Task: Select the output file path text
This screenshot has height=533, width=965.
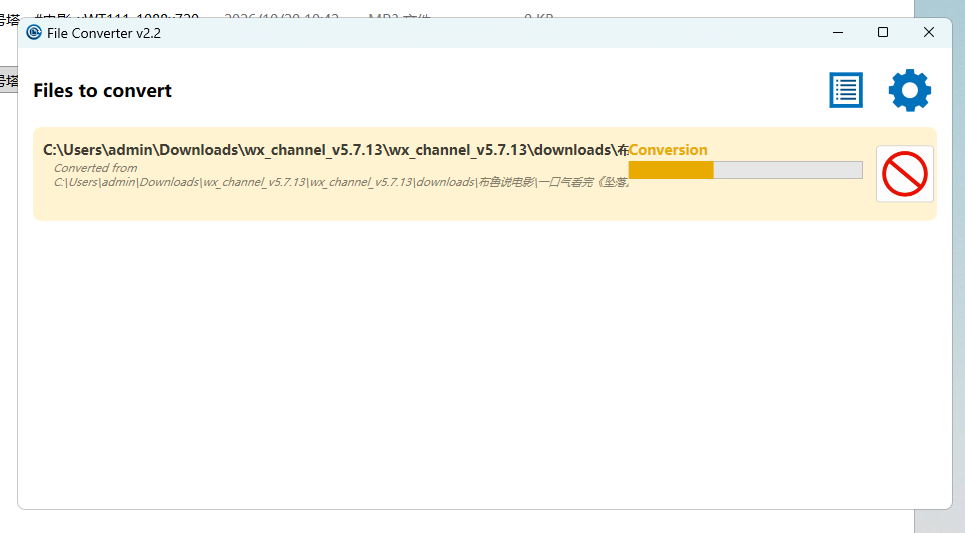Action: [335, 150]
